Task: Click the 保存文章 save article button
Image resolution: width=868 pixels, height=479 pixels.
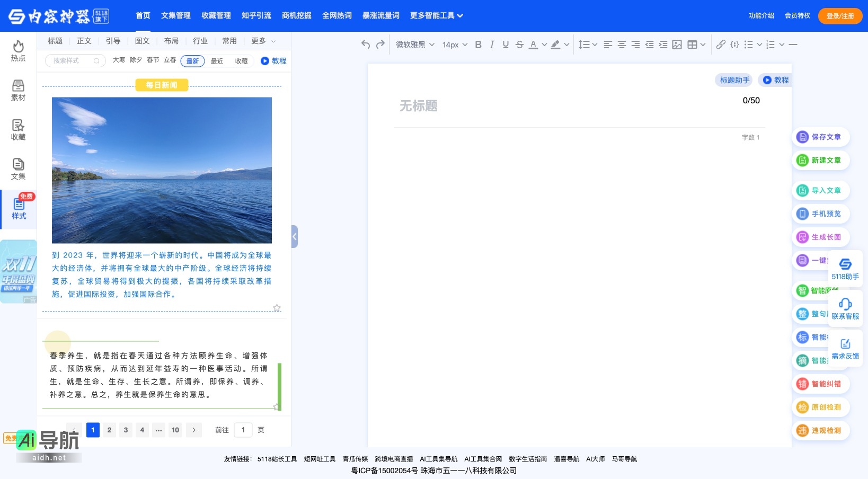Action: 820,137
